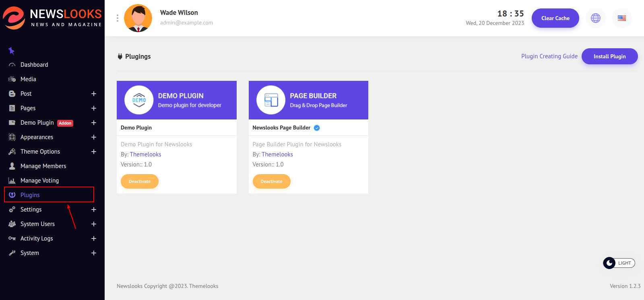Expand the Post submenu plus icon
The width and height of the screenshot is (644, 300).
tap(94, 94)
